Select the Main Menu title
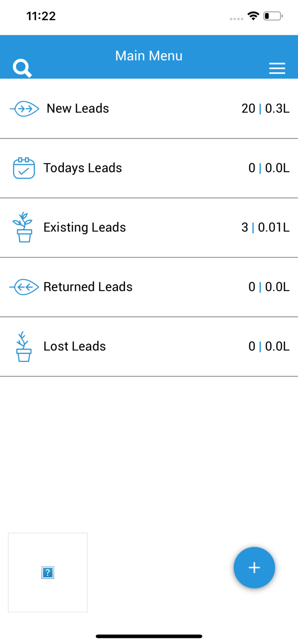The image size is (298, 644). 148,56
